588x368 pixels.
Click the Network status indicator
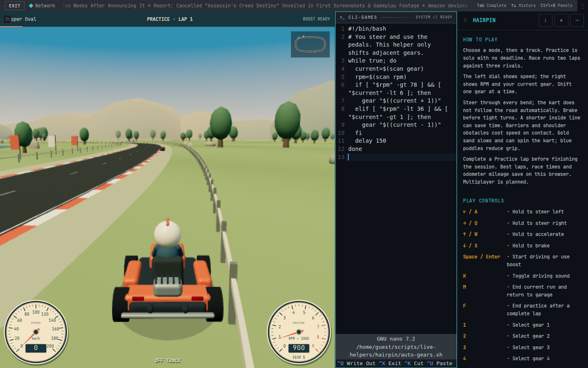(42, 6)
